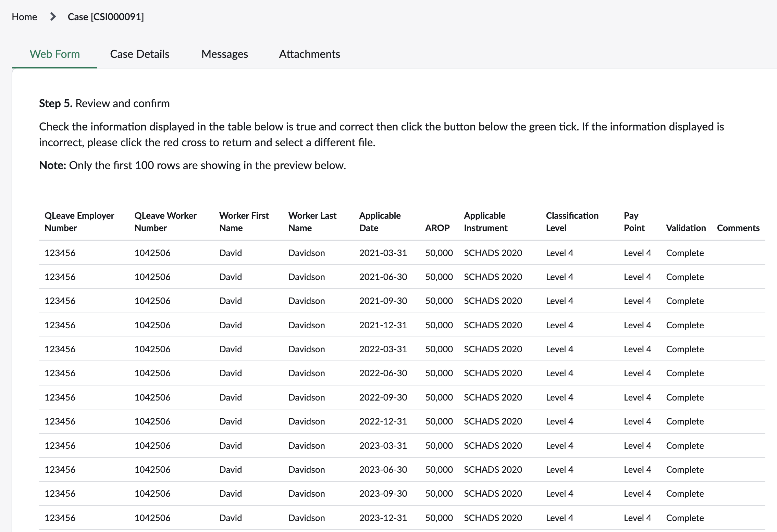Click employer number in 2021-03-31 row

(x=60, y=253)
